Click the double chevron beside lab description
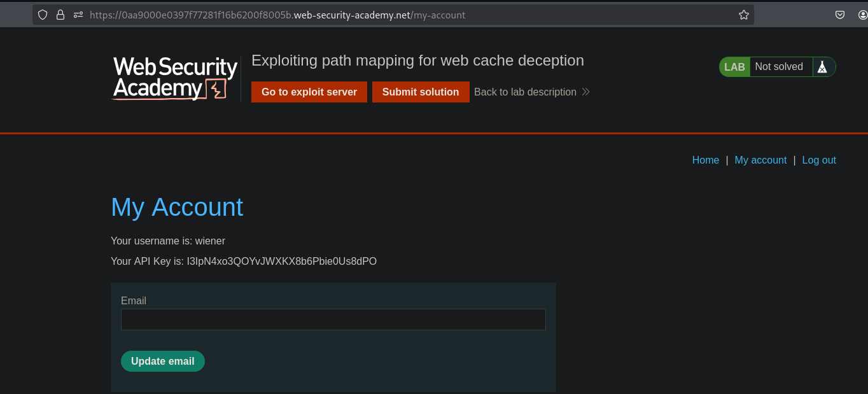868x394 pixels. click(x=586, y=92)
